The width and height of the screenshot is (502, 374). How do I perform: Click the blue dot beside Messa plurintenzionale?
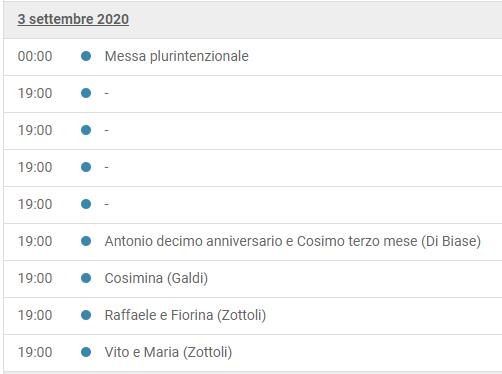(86, 56)
